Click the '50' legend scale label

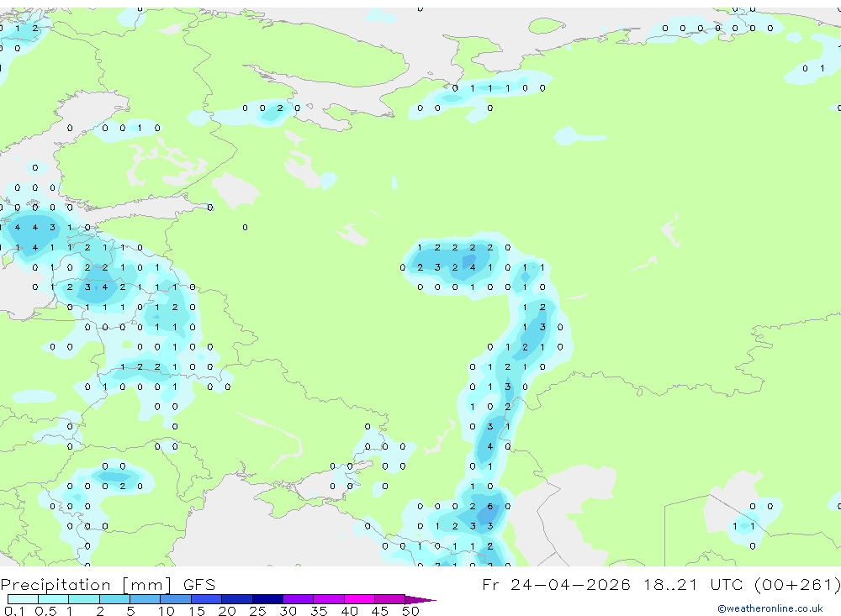click(410, 611)
